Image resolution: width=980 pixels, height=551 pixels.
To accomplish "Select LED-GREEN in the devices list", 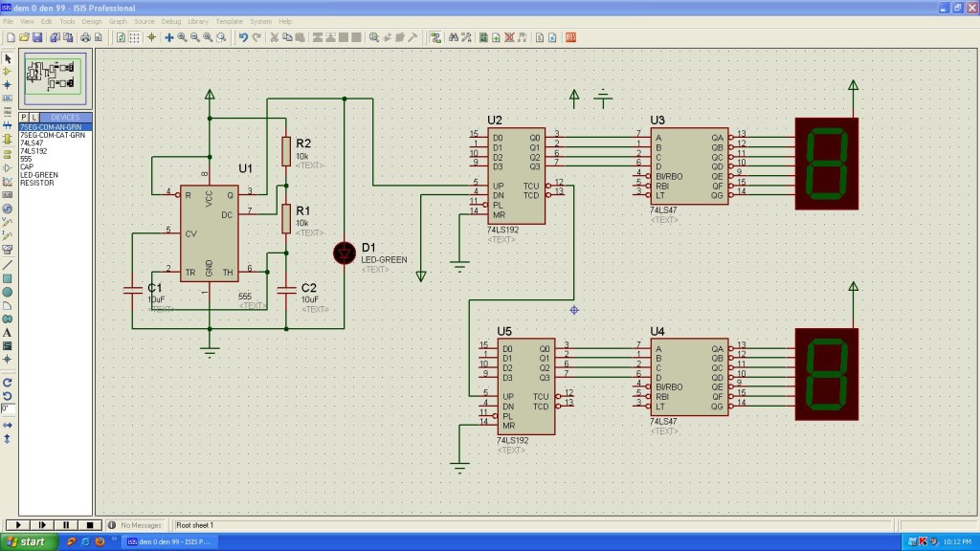I will [x=39, y=175].
